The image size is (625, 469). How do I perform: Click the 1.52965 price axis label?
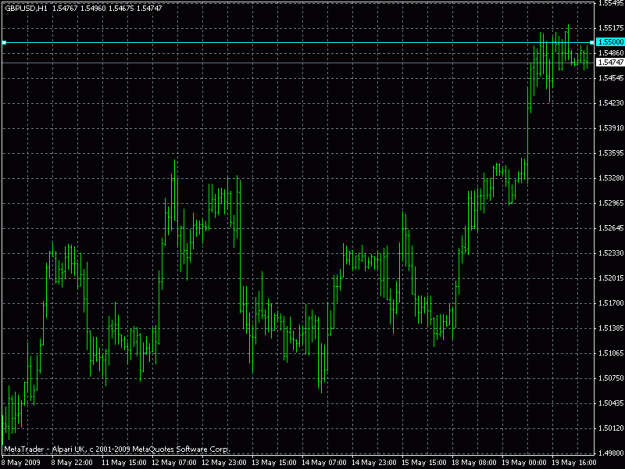coord(611,203)
